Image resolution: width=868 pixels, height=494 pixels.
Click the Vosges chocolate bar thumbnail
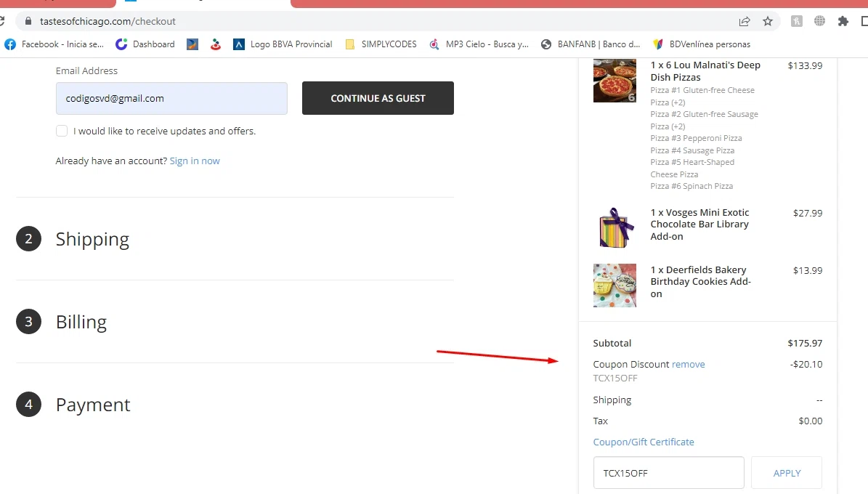tap(615, 227)
